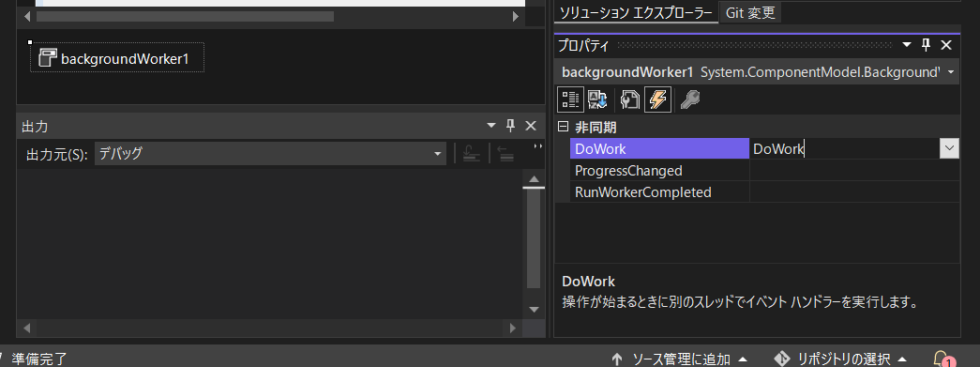Select the ProgressChanged event row

[x=758, y=171]
